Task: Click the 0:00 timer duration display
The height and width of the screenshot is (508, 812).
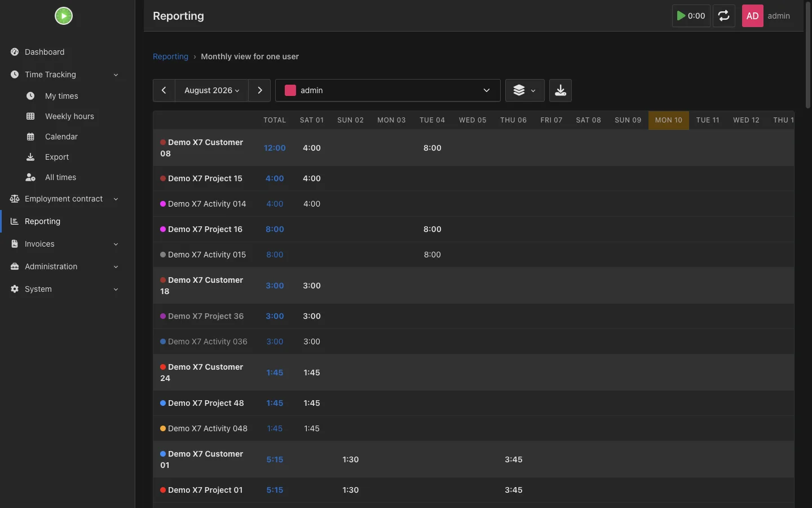Action: click(696, 16)
